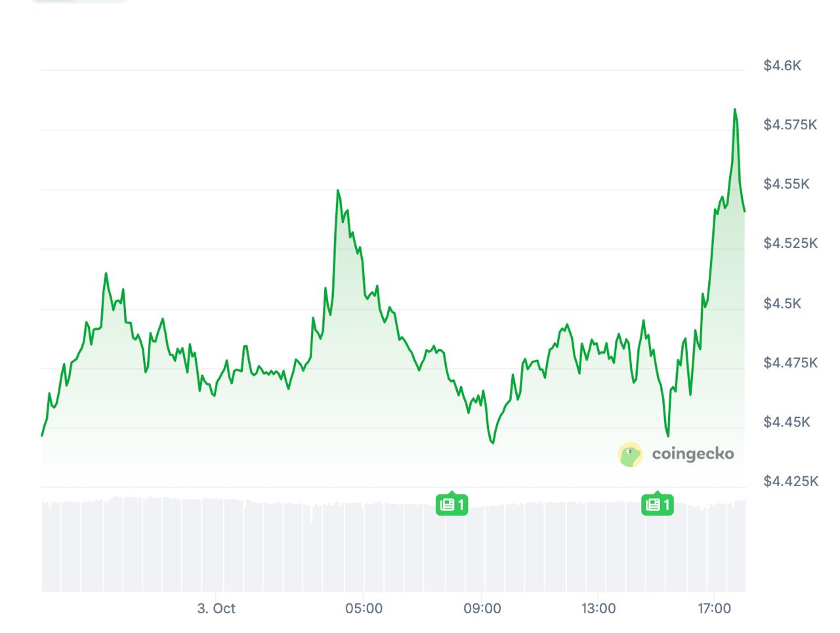Click the coingecko watermark text
840x633 pixels.
tap(693, 453)
